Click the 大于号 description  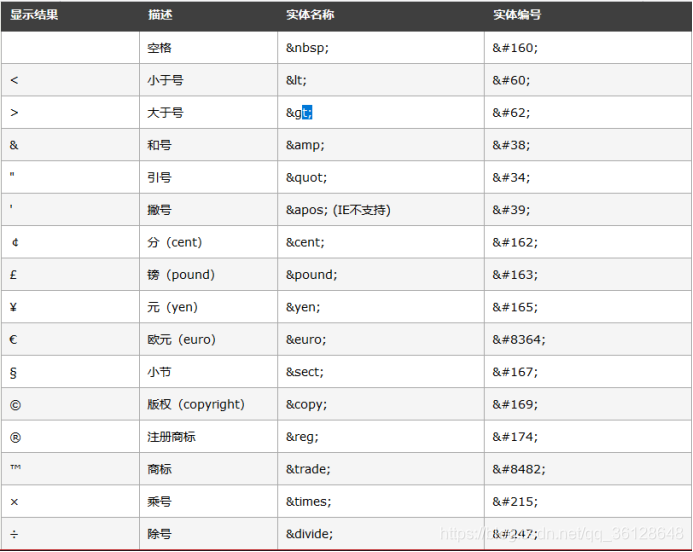[x=165, y=113]
